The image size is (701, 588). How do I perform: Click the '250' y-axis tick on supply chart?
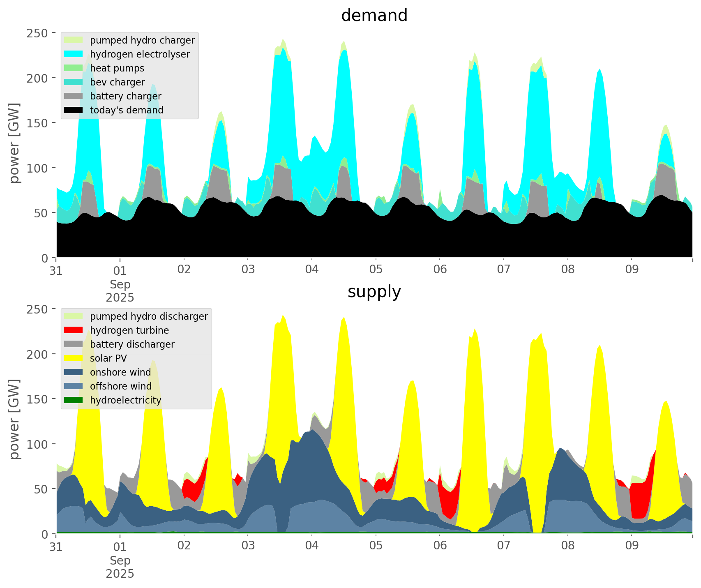click(37, 309)
